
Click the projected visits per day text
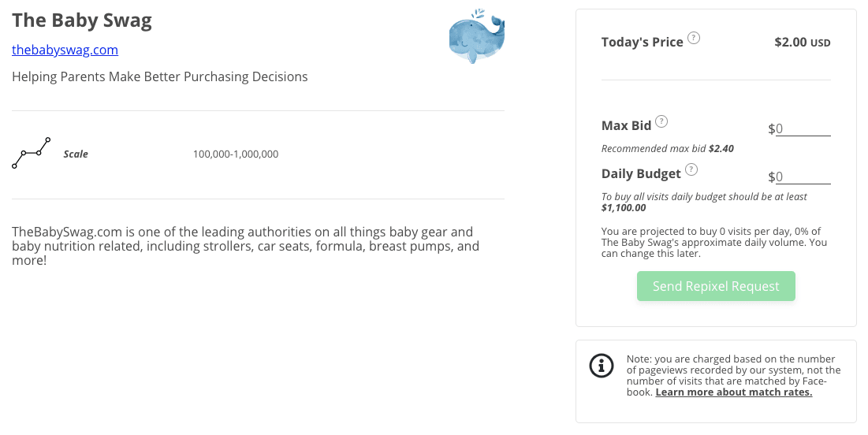(713, 243)
